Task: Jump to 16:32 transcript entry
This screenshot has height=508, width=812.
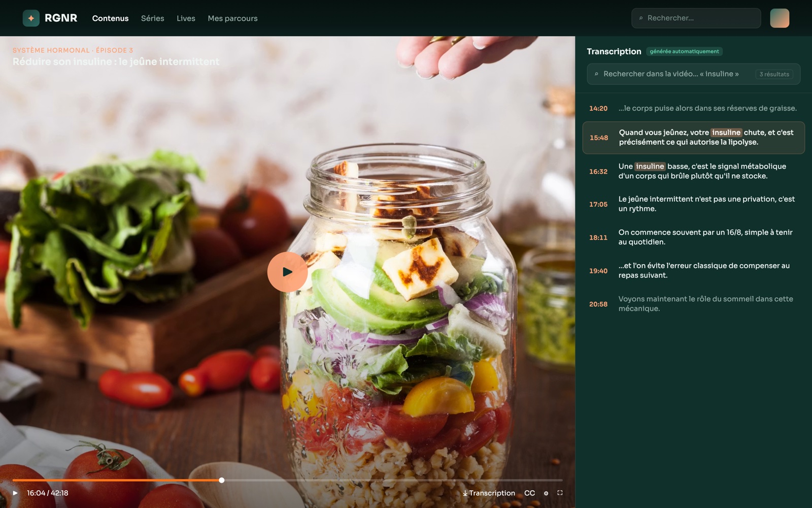Action: point(693,171)
